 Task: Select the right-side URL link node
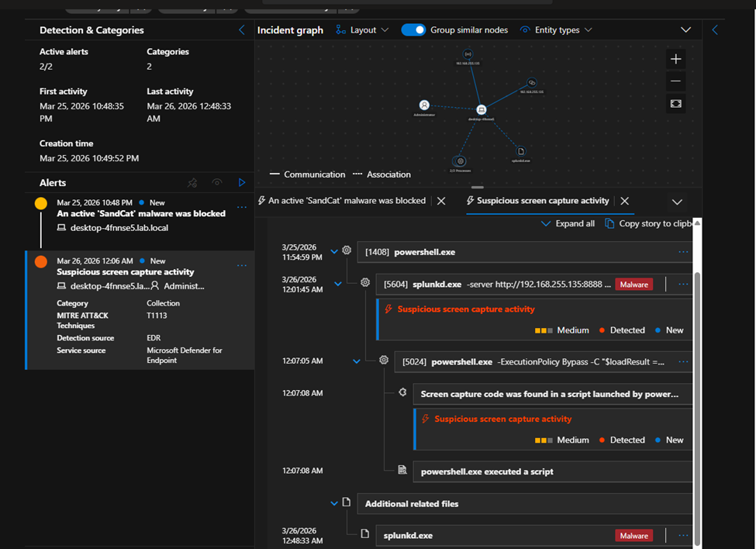531,83
